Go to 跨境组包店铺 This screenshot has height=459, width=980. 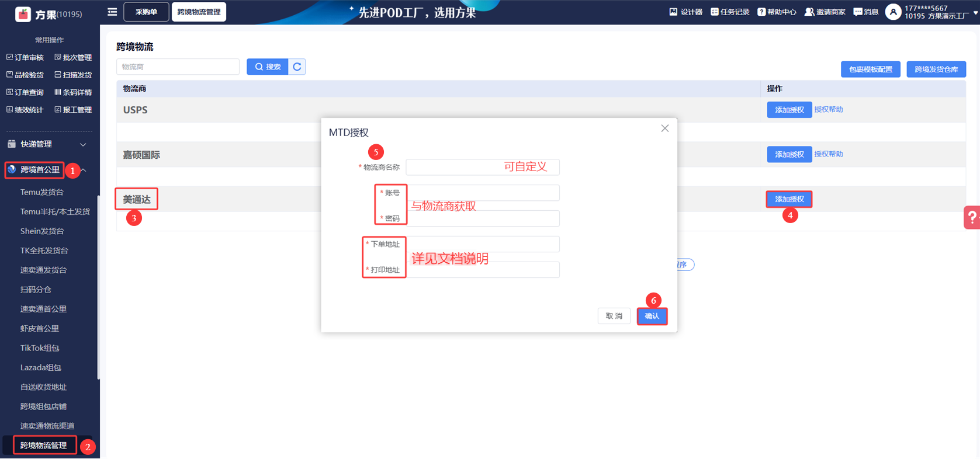pyautogui.click(x=44, y=406)
